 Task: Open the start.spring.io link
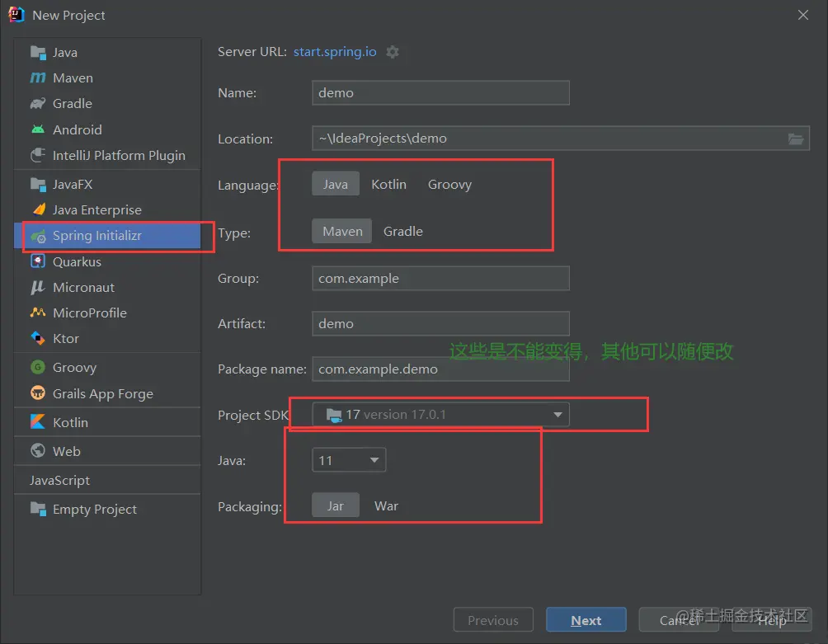tap(335, 52)
